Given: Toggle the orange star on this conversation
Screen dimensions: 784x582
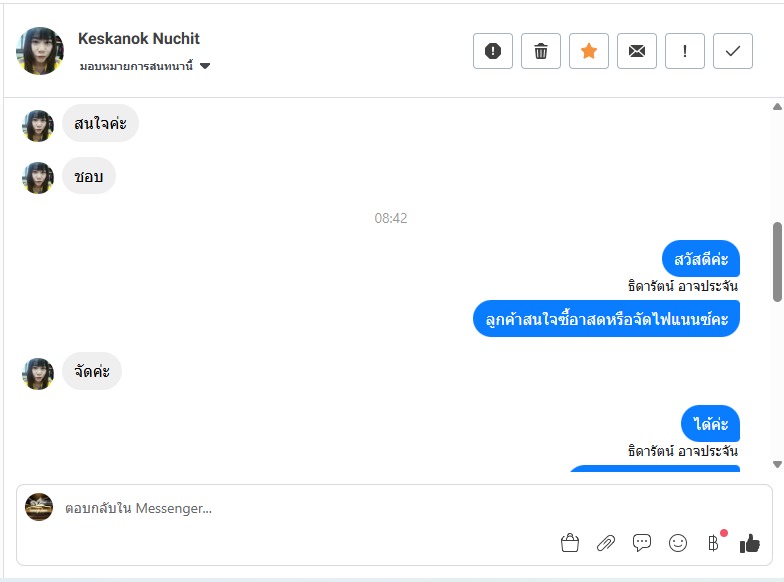Looking at the screenshot, I should coord(589,51).
